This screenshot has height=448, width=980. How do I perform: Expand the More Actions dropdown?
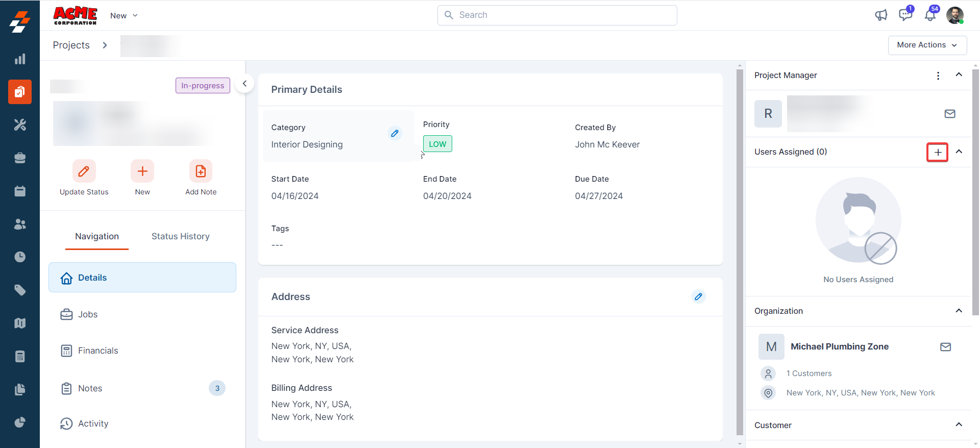(x=927, y=45)
